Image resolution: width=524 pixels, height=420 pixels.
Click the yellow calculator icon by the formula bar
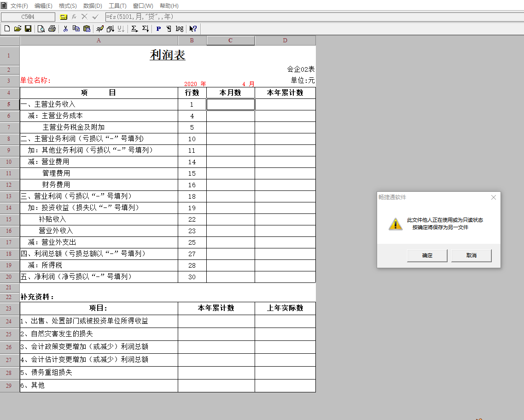point(64,17)
